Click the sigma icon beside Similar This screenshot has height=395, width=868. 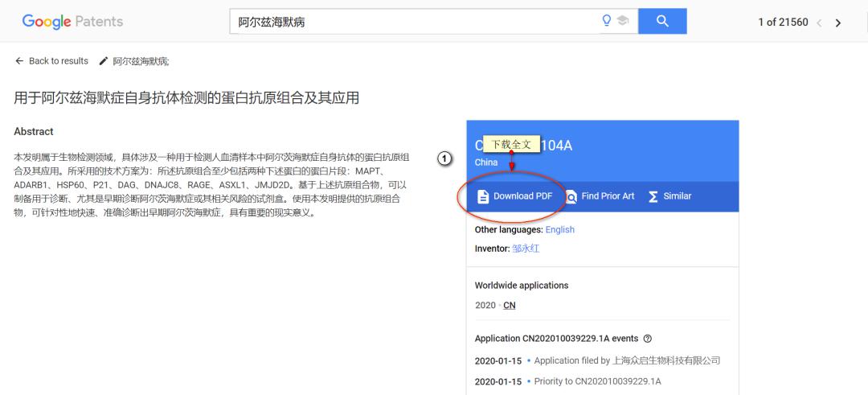pos(653,196)
